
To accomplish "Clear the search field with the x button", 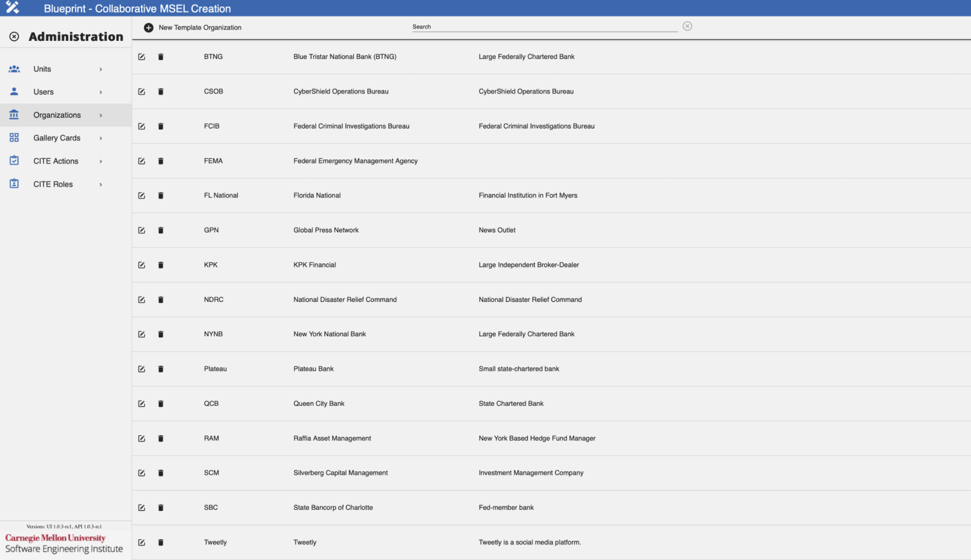I will click(687, 26).
